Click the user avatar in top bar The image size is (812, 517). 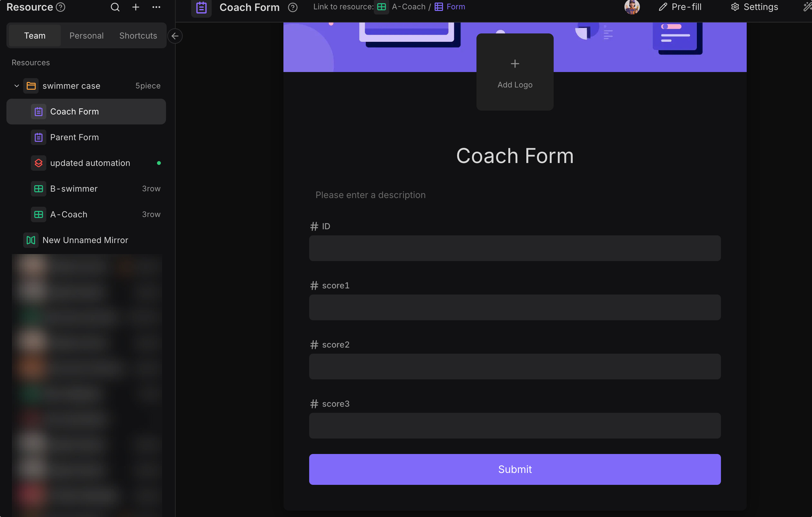(x=632, y=7)
